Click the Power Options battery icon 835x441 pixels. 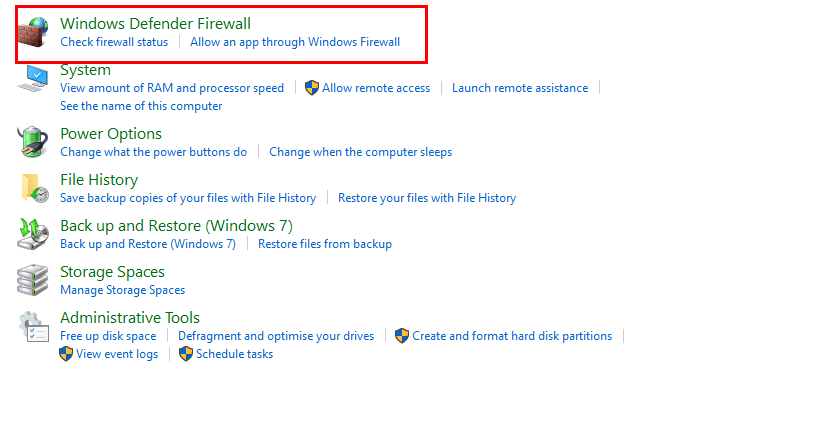tap(34, 142)
